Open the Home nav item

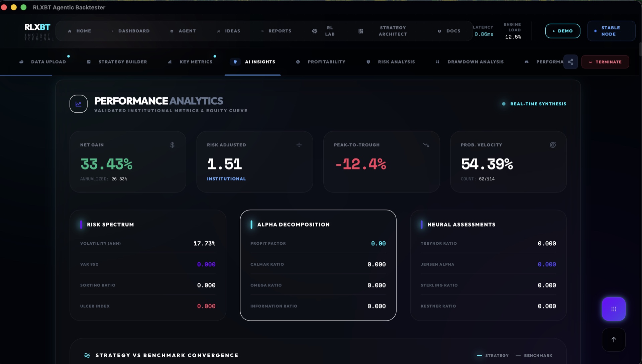click(80, 31)
